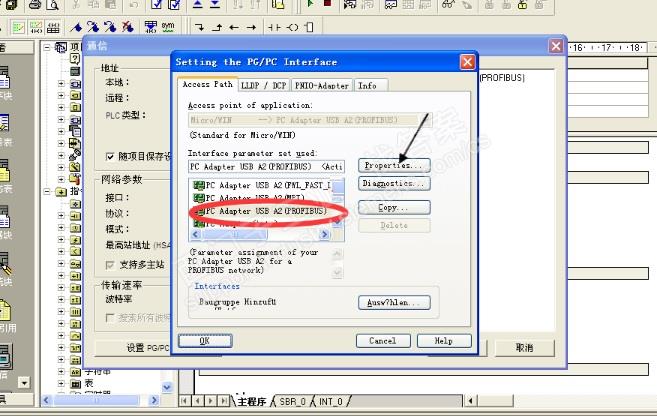Screen dimensions: 657x416
Task: Click the Compile All icon
Action: (174, 5)
